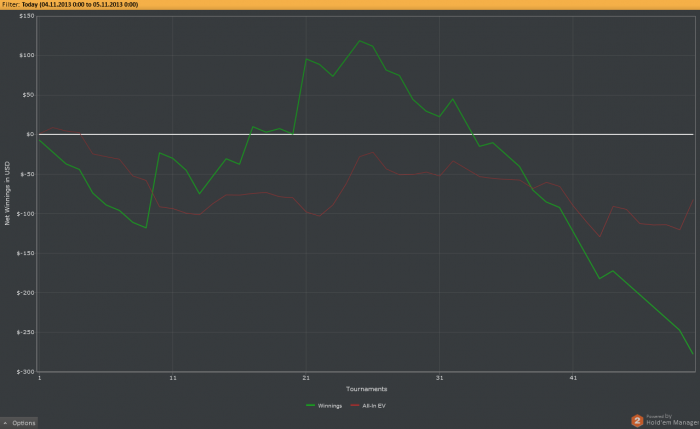Click the $-250 y-axis label

click(x=25, y=332)
